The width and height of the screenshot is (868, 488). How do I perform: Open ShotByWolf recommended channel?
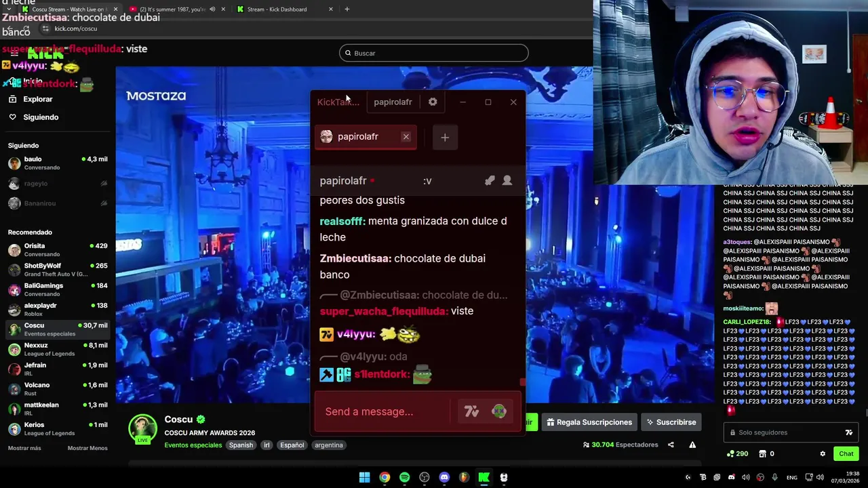click(58, 270)
